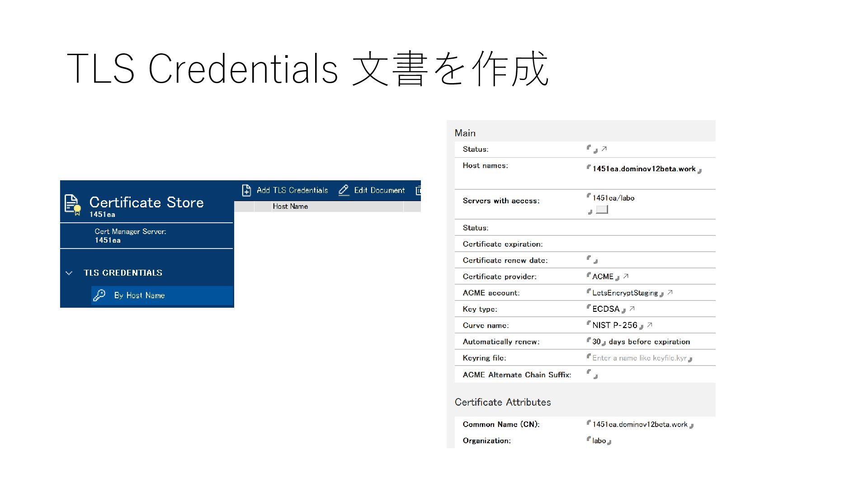
Task: Click the Edit Document action
Action: (x=379, y=190)
